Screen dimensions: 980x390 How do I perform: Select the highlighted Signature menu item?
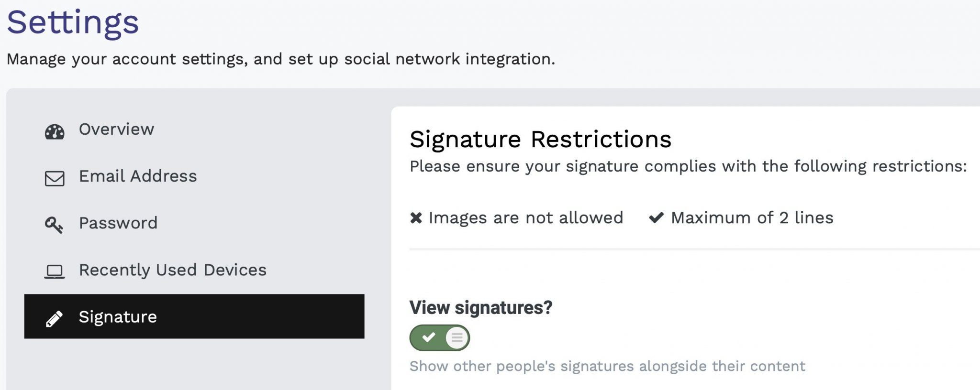pyautogui.click(x=194, y=316)
